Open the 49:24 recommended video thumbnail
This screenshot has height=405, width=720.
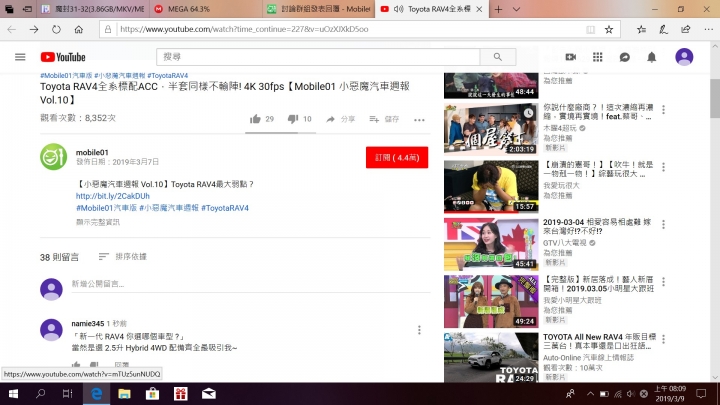coord(491,301)
